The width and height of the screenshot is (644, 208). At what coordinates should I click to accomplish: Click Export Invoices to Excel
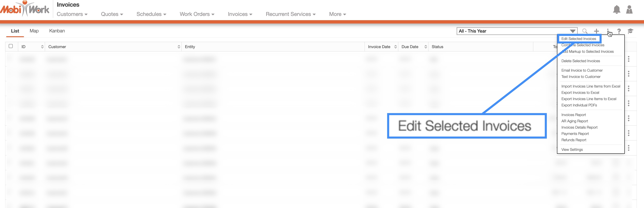(x=580, y=93)
